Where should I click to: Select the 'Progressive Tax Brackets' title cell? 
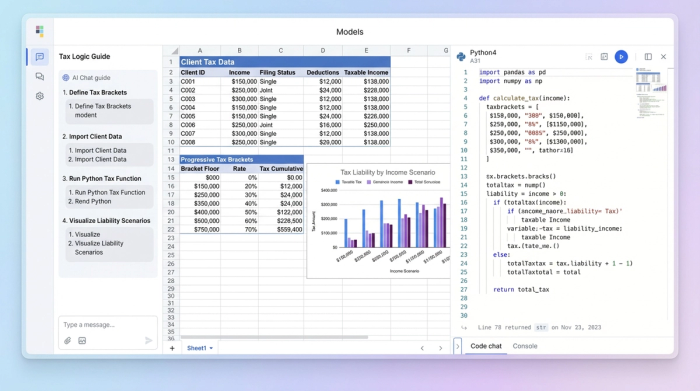pos(242,159)
